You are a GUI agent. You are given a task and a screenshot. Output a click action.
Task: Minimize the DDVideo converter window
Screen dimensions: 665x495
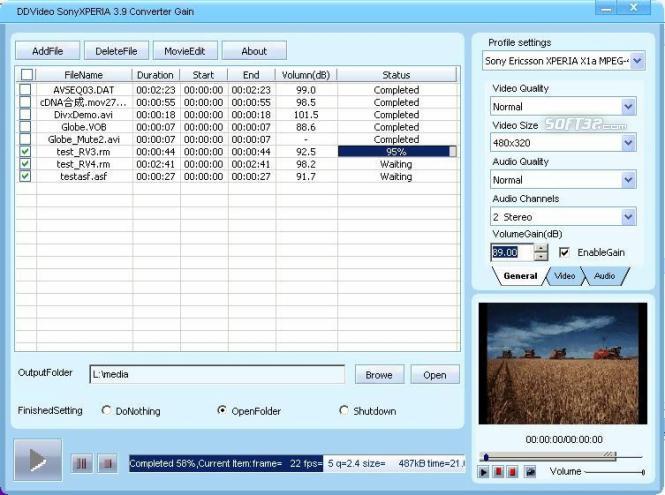[x=607, y=8]
